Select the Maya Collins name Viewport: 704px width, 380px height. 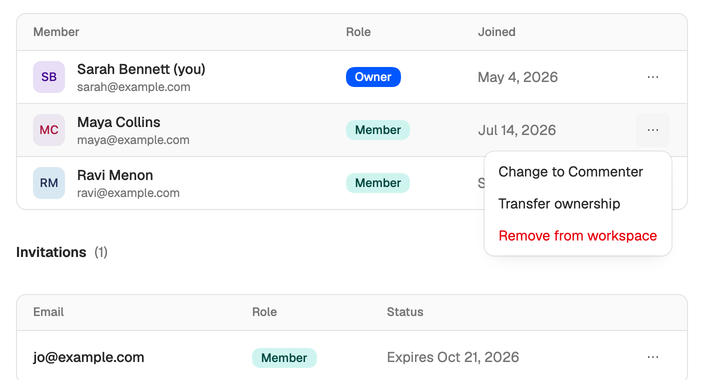tap(119, 122)
